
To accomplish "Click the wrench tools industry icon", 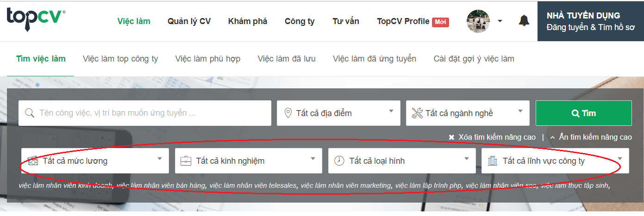I will click(x=417, y=113).
